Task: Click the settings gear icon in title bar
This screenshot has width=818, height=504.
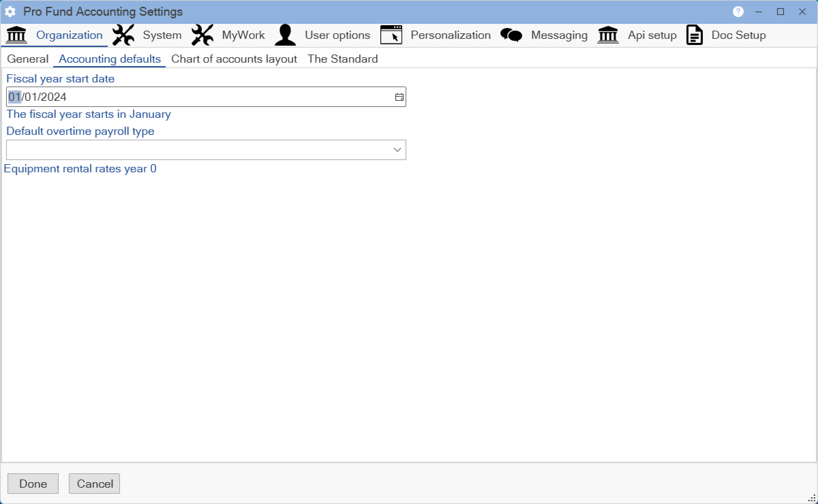Action: [10, 12]
